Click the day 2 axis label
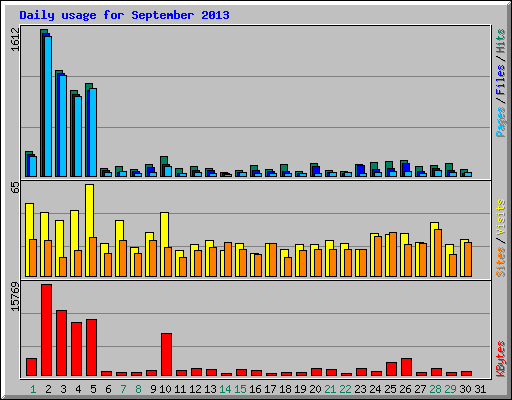This screenshot has width=512, height=400. [x=48, y=389]
